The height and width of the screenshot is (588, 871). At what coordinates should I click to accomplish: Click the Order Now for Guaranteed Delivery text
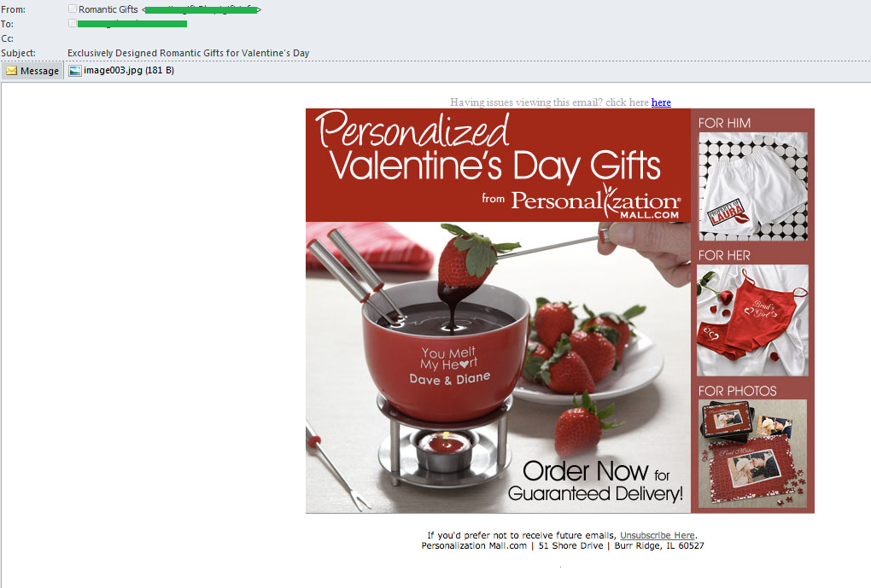pos(595,481)
